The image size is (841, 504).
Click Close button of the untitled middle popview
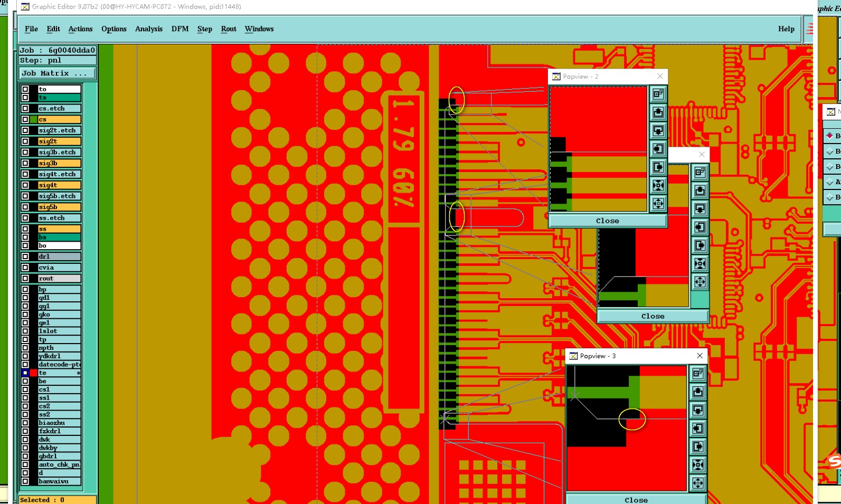tap(653, 316)
